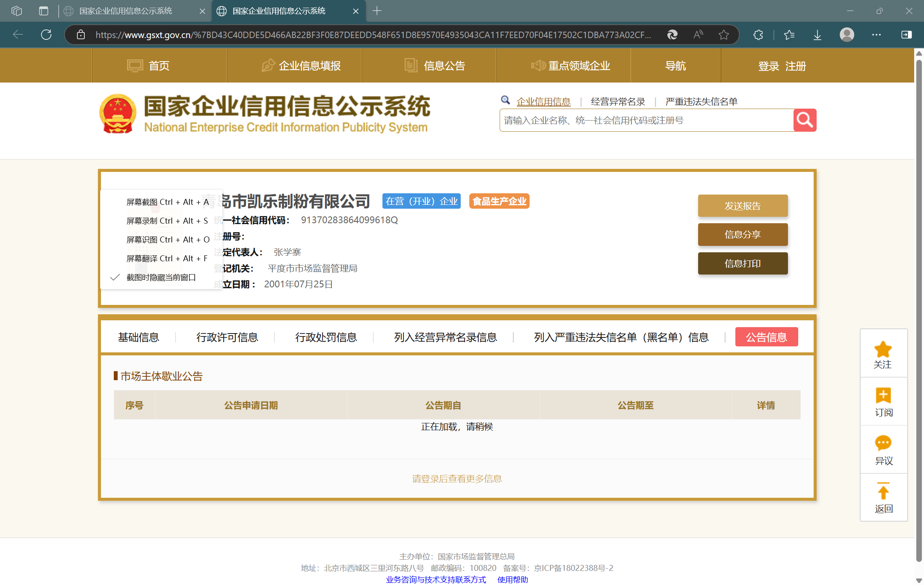Open workspaces icon in tab bar
This screenshot has height=585, width=924.
17,11
